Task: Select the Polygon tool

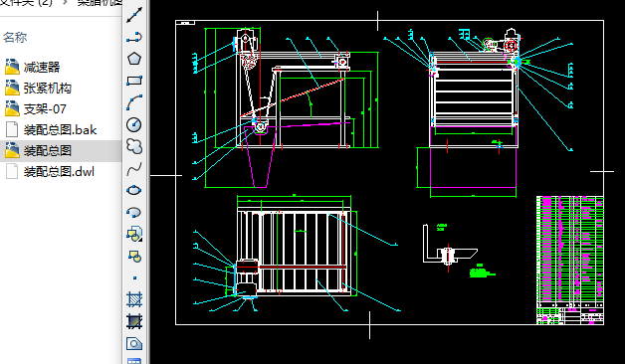Action: (x=134, y=59)
